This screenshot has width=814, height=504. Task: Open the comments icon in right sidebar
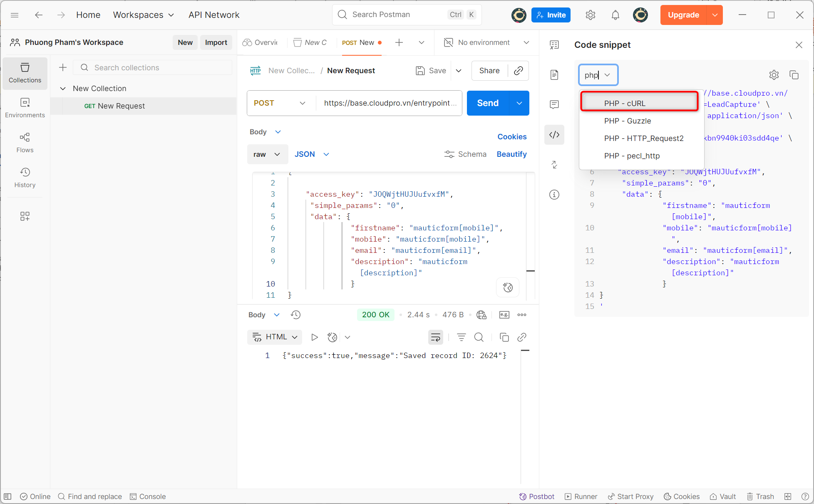pos(554,104)
